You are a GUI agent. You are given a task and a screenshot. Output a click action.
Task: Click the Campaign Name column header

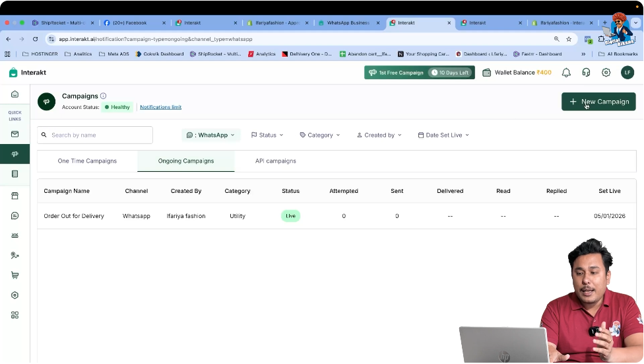click(67, 191)
